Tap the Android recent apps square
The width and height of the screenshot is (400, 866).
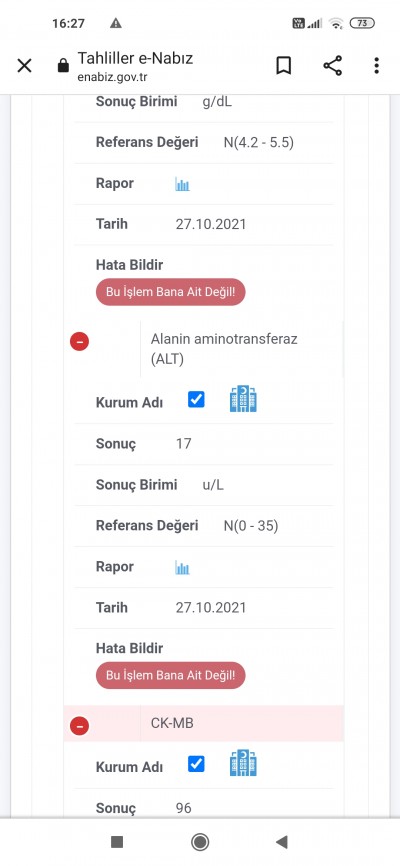pyautogui.click(x=117, y=842)
